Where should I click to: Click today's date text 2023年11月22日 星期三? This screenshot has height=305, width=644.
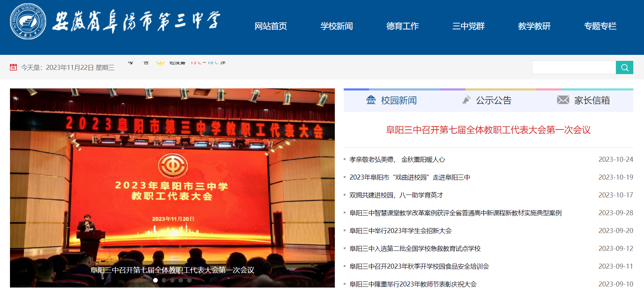click(80, 67)
